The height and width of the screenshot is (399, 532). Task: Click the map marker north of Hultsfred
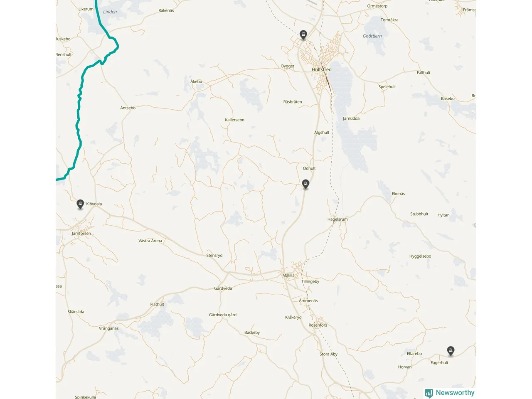(x=303, y=34)
